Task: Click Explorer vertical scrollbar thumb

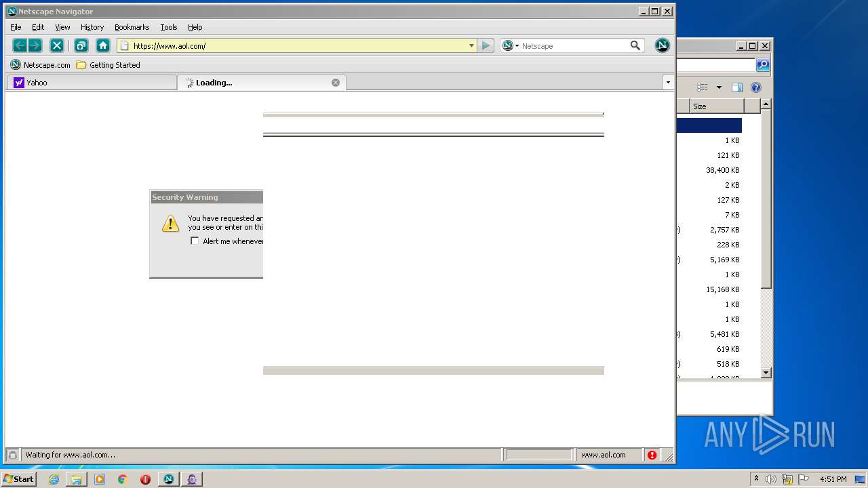Action: (766, 199)
